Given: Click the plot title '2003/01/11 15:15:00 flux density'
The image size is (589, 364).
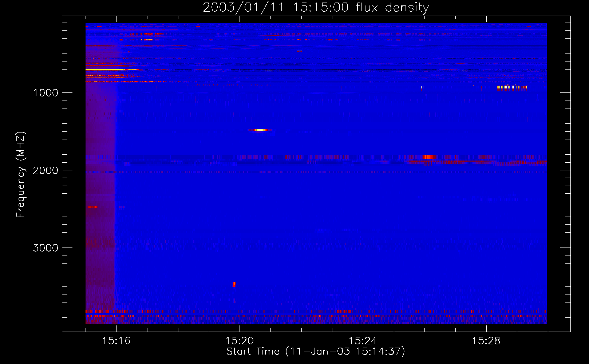Looking at the screenshot, I should tap(316, 7).
